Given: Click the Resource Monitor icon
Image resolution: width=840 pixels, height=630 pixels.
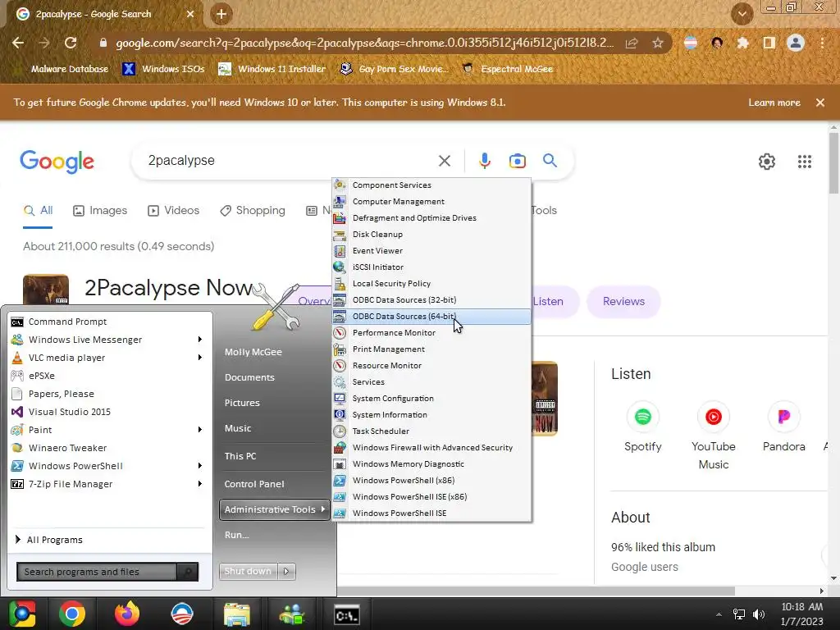Looking at the screenshot, I should pyautogui.click(x=340, y=365).
